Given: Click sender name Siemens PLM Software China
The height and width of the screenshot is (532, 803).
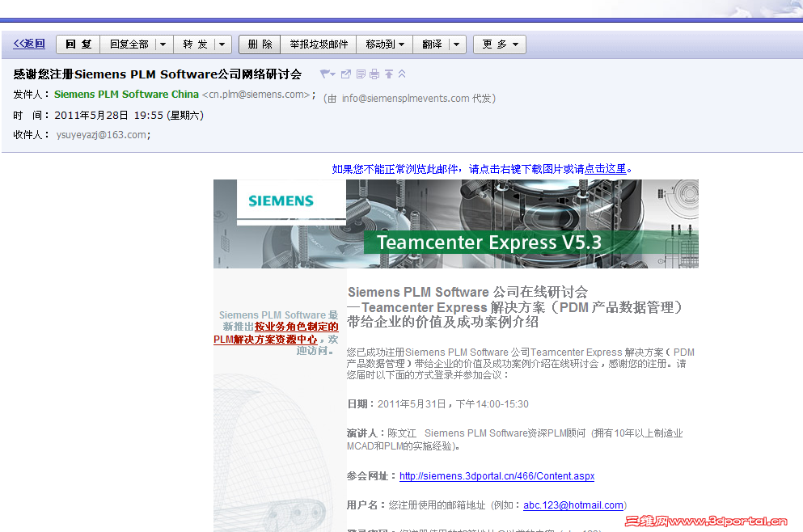Looking at the screenshot, I should pyautogui.click(x=126, y=95).
